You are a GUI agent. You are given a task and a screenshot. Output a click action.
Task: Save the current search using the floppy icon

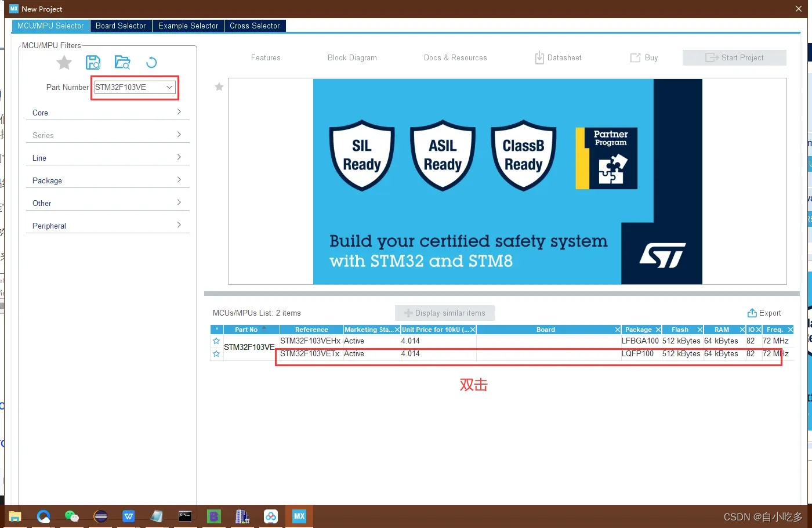[93, 62]
